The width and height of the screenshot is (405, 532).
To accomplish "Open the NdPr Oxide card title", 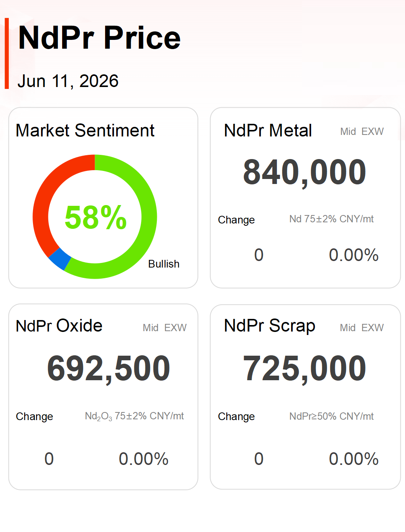I will [59, 326].
